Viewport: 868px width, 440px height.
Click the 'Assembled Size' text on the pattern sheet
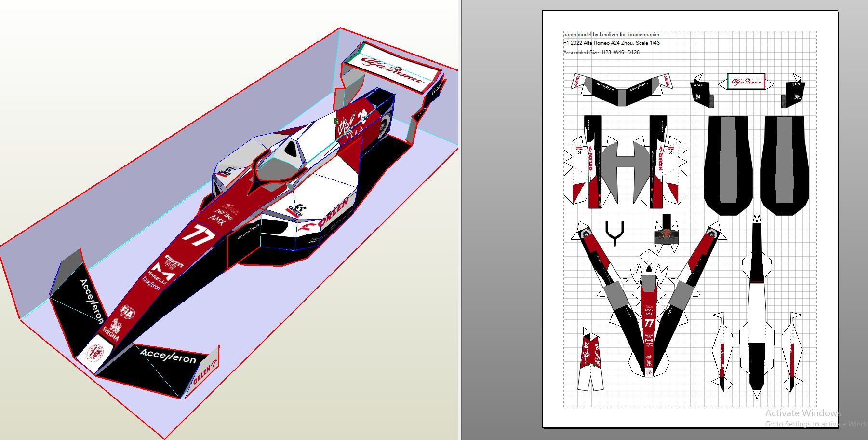point(601,52)
